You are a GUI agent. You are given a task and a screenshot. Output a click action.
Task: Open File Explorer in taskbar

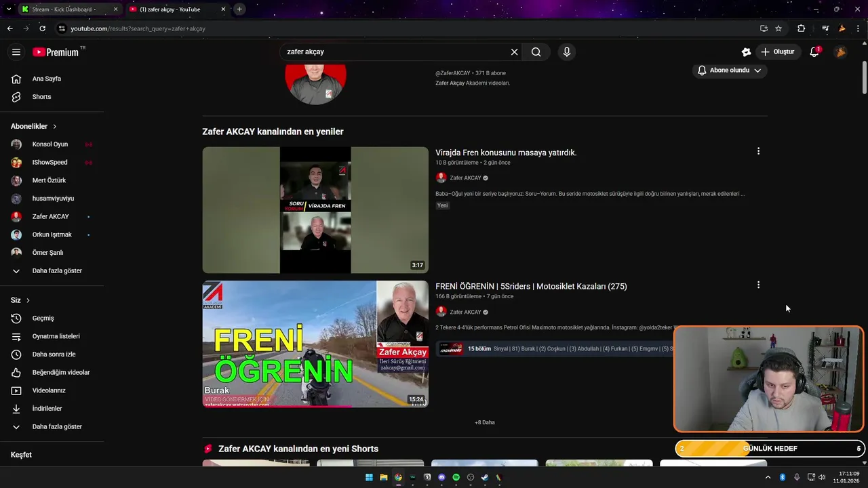[x=384, y=477]
